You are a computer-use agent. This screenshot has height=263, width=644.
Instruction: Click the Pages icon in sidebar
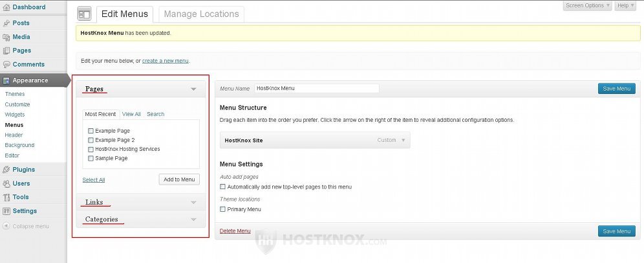[x=6, y=51]
